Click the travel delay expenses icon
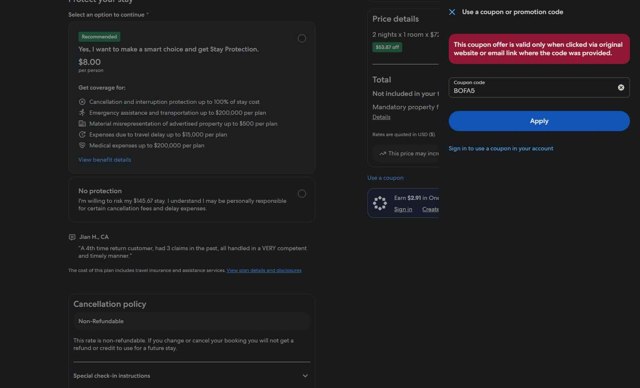Screen dimensions: 640x388 pyautogui.click(x=82, y=134)
